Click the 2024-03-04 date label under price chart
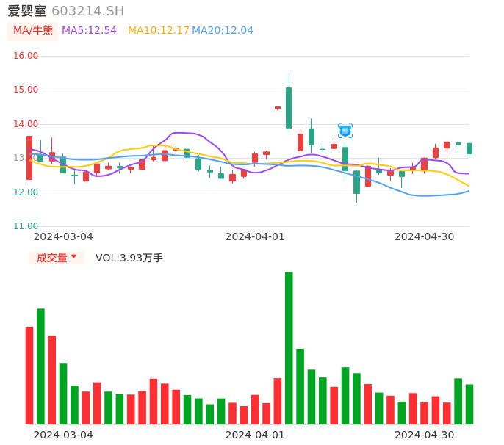Screen dimensions: 504x445 (x=63, y=236)
